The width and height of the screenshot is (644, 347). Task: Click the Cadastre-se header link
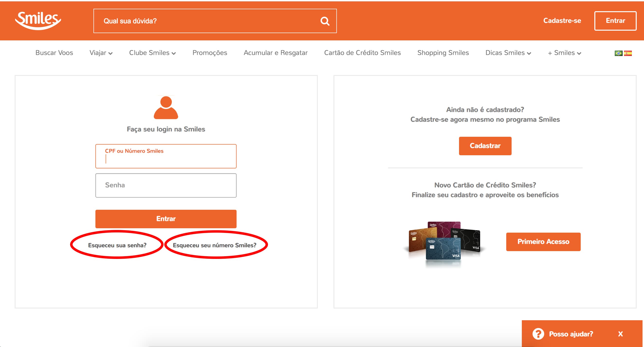coord(562,20)
